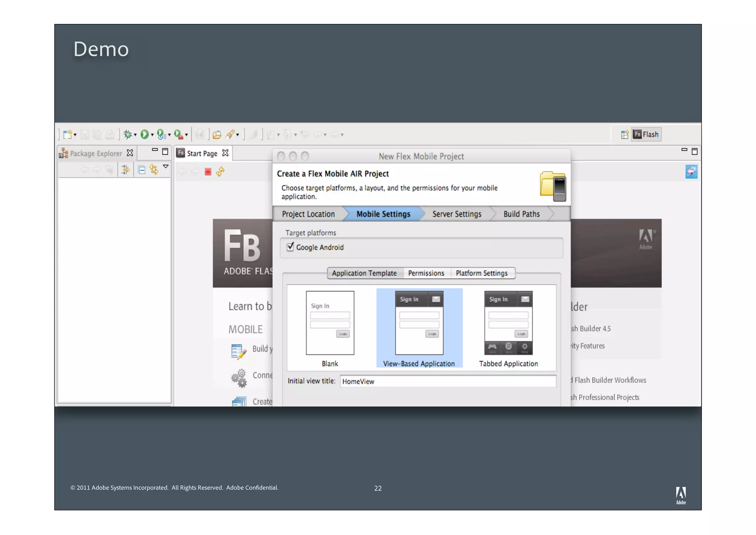The width and height of the screenshot is (756, 535).
Task: Maximize the Package Explorer panel
Action: point(165,151)
